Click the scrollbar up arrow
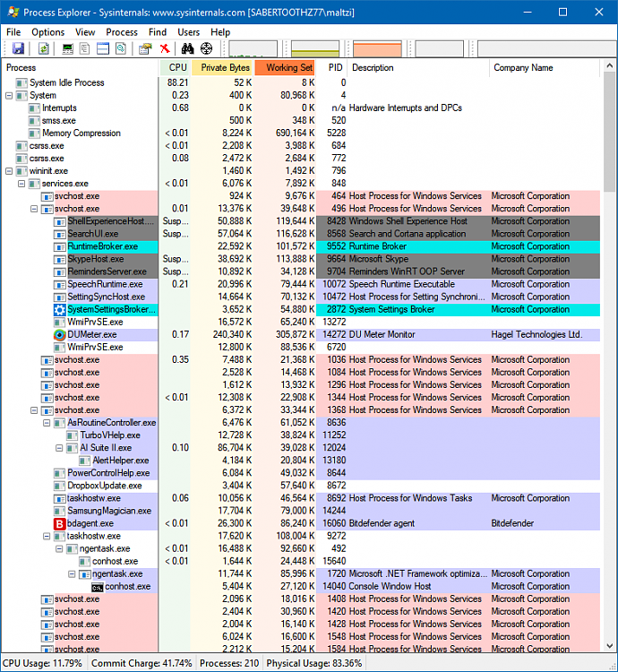618x672 pixels. [x=609, y=66]
